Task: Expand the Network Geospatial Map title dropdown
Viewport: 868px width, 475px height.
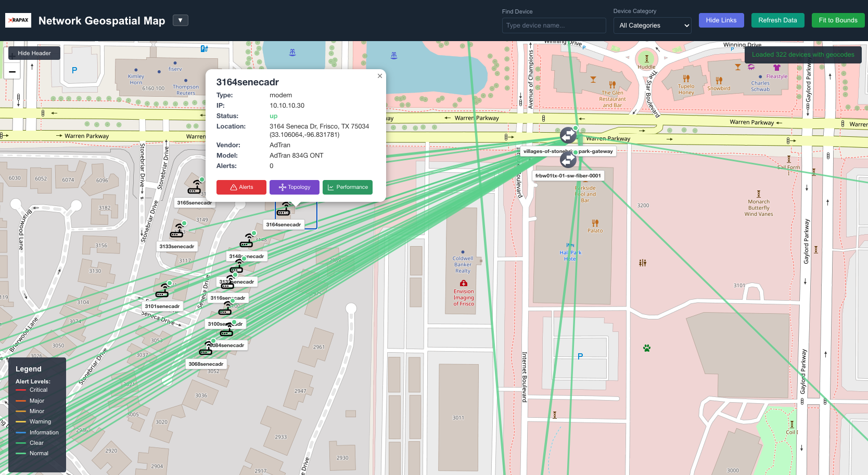Action: click(181, 20)
